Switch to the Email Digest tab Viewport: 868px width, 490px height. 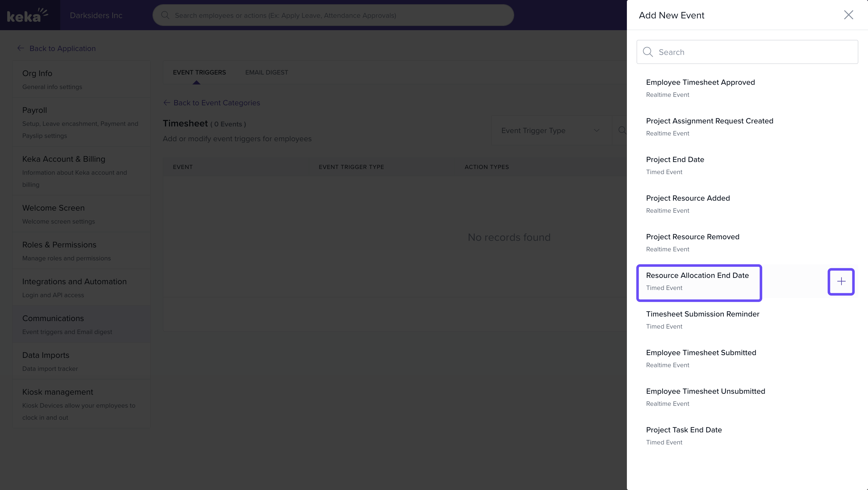click(x=266, y=72)
